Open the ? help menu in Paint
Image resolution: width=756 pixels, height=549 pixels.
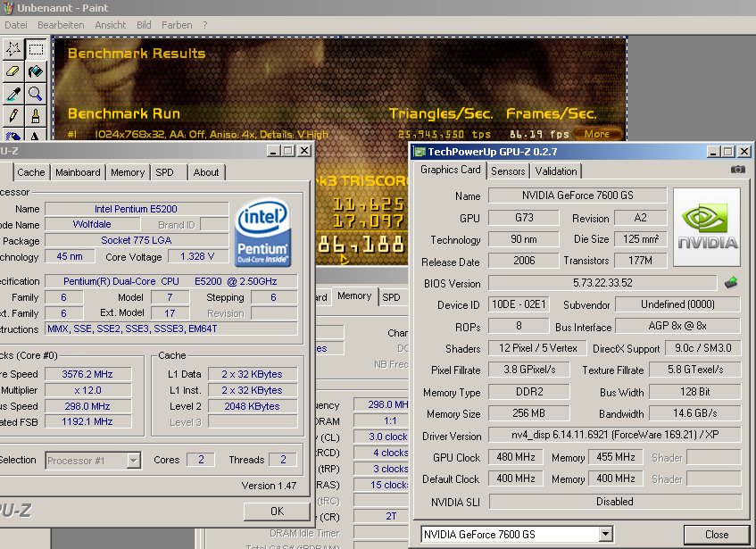pyautogui.click(x=205, y=25)
